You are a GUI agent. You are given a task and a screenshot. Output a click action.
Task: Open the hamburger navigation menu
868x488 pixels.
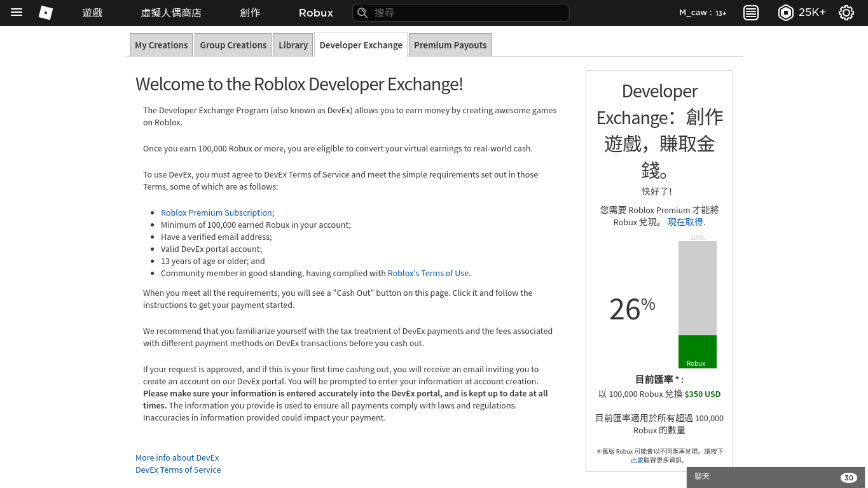click(x=16, y=13)
